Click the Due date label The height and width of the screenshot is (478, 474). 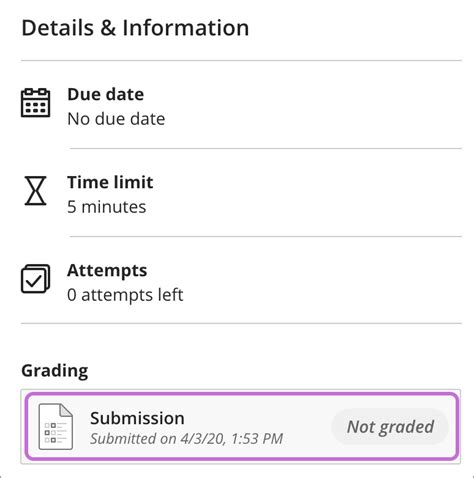pos(106,94)
